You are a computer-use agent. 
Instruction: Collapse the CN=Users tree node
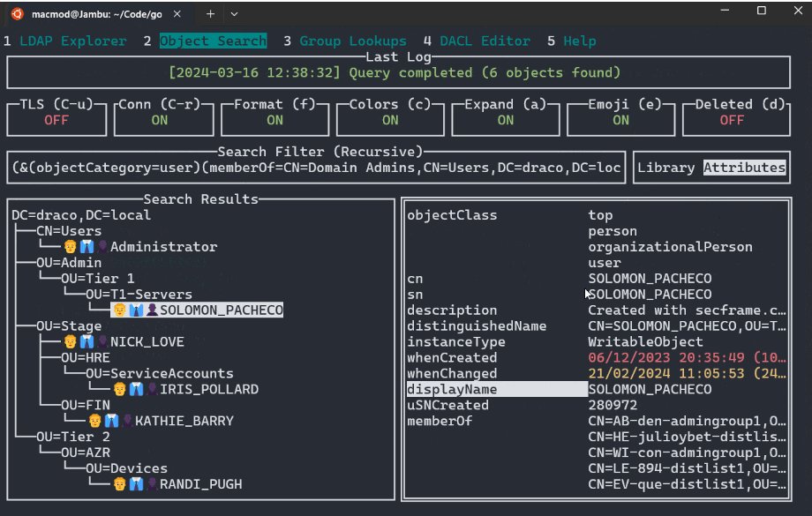[68, 231]
